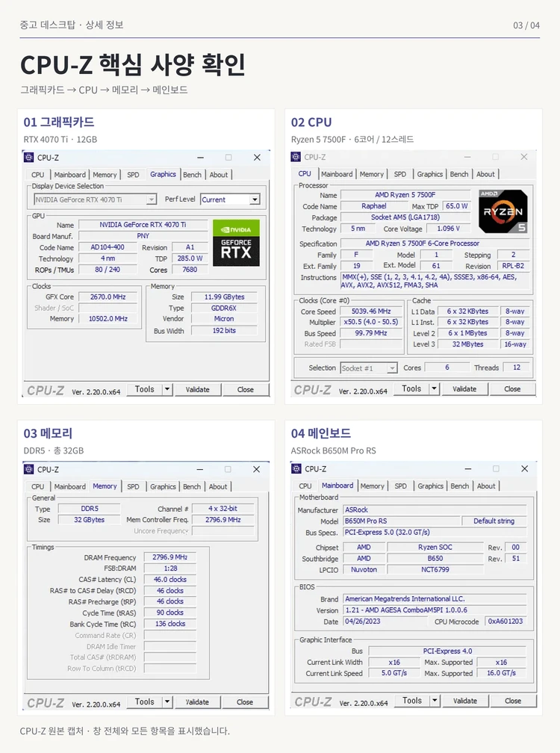This screenshot has height=753, width=560.
Task: Click Close button in Memory window
Action: pyautogui.click(x=245, y=702)
